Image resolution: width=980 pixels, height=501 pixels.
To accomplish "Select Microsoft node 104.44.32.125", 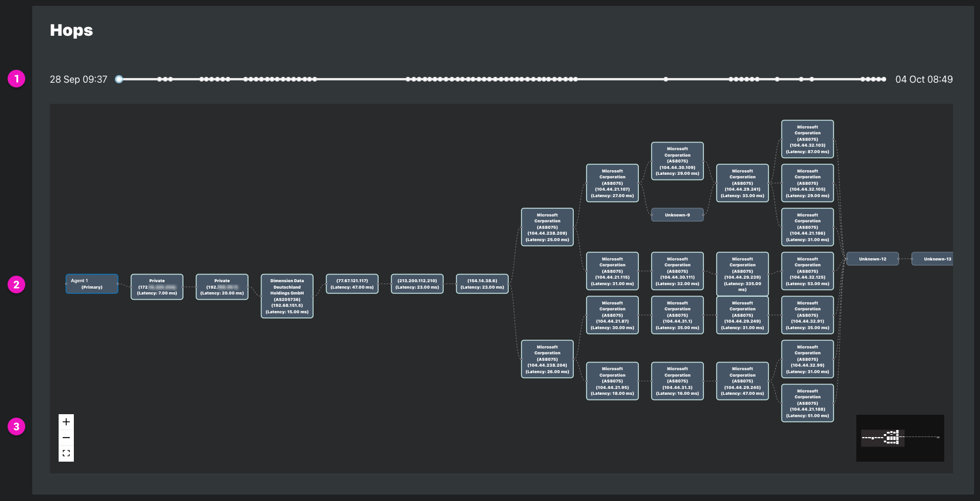I will 808,271.
